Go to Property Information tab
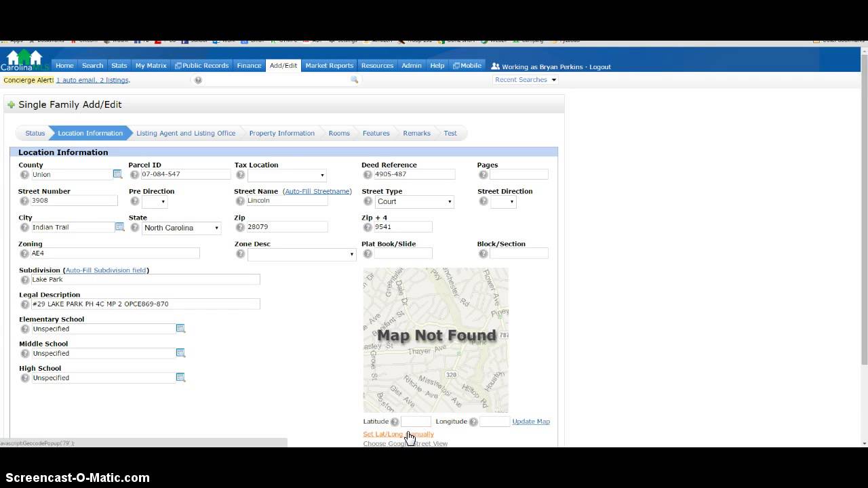 pyautogui.click(x=282, y=134)
